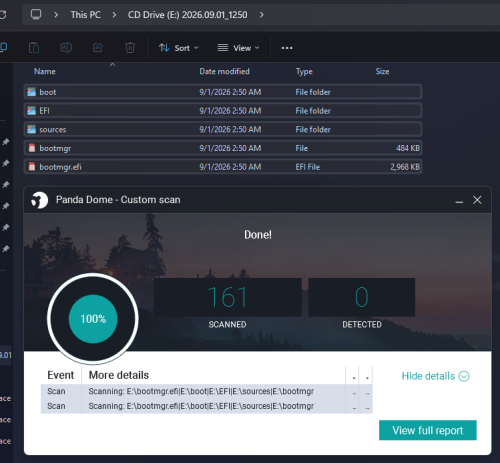Viewport: 500px width, 463px height.
Task: Click Hide details link
Action: tap(428, 376)
